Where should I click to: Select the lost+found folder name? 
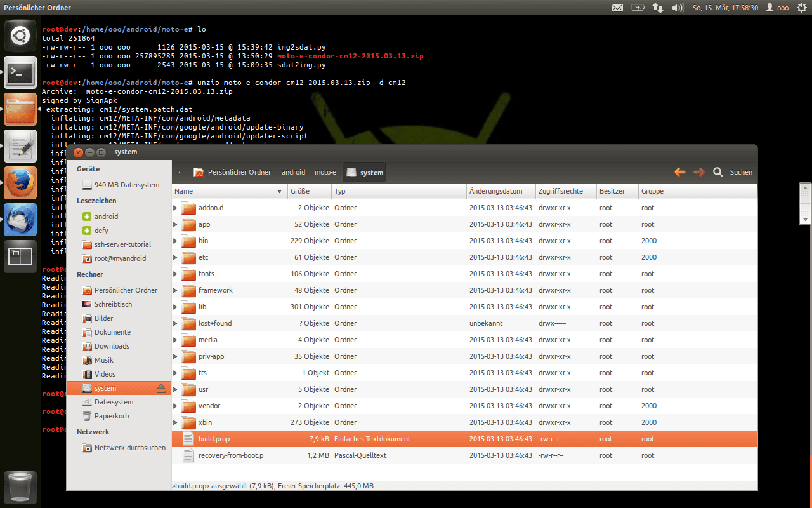(215, 323)
